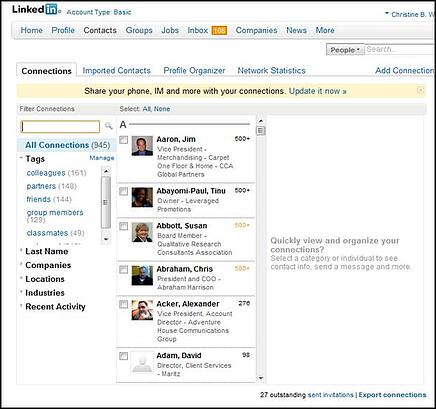Expand the Last Name filter
436x409 pixels.
pyautogui.click(x=21, y=250)
